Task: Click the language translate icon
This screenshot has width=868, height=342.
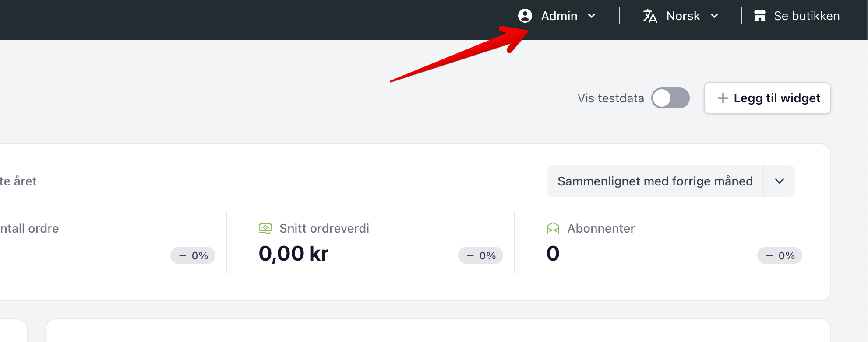Action: click(x=650, y=16)
